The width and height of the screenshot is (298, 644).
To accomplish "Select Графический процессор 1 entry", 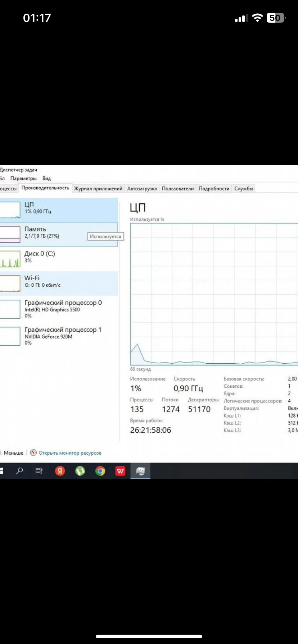I will [59, 336].
